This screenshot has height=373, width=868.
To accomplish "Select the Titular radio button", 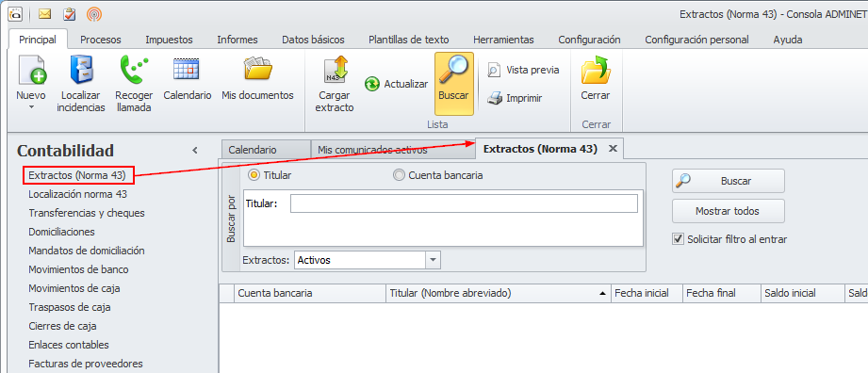I will [254, 175].
